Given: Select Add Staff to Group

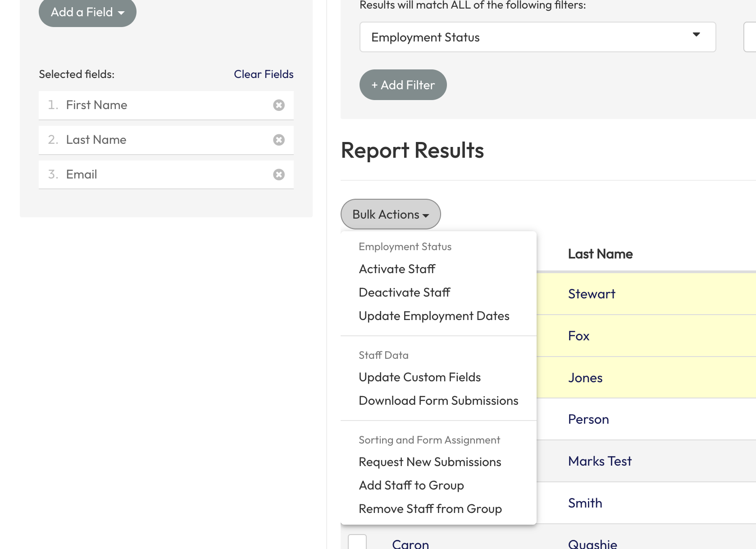Looking at the screenshot, I should (411, 485).
